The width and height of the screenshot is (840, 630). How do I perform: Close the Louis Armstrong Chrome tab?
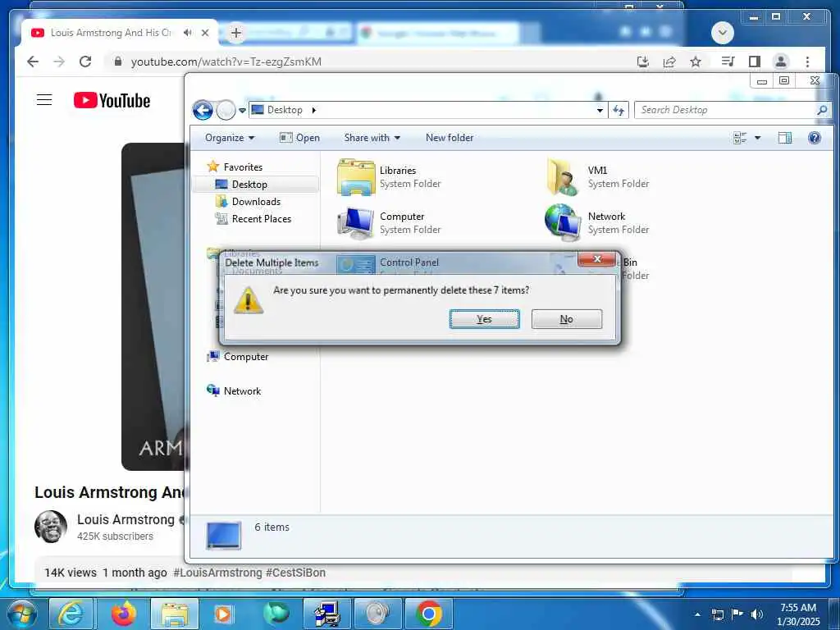204,33
